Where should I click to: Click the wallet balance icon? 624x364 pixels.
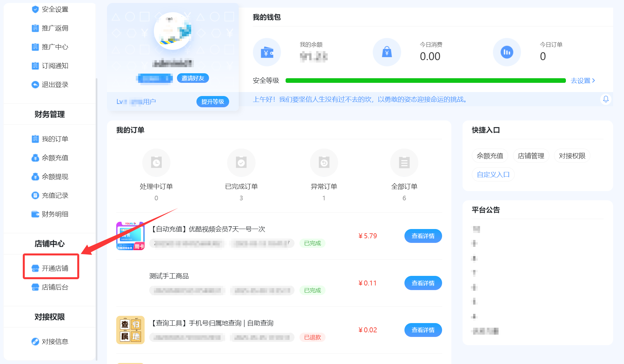267,52
